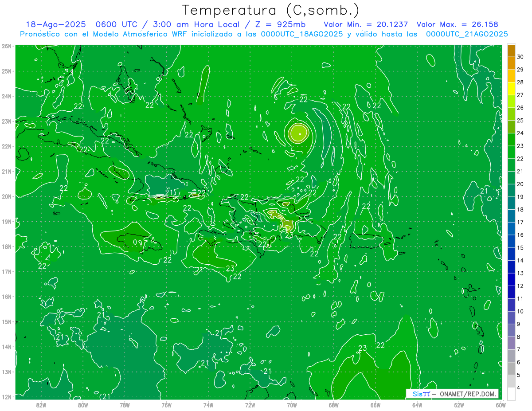Click the yellow color bar segment between 27 and 28
Screen dimensions: 532x411
point(511,89)
